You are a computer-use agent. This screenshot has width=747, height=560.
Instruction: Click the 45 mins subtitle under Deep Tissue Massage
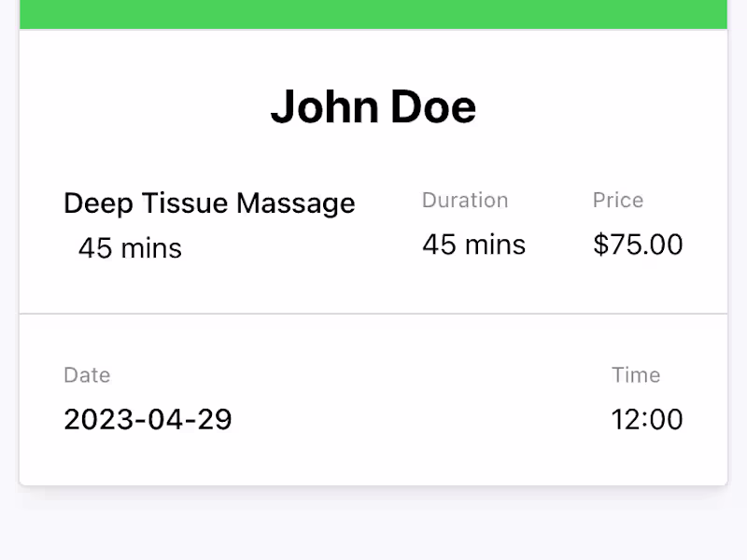[x=130, y=248]
